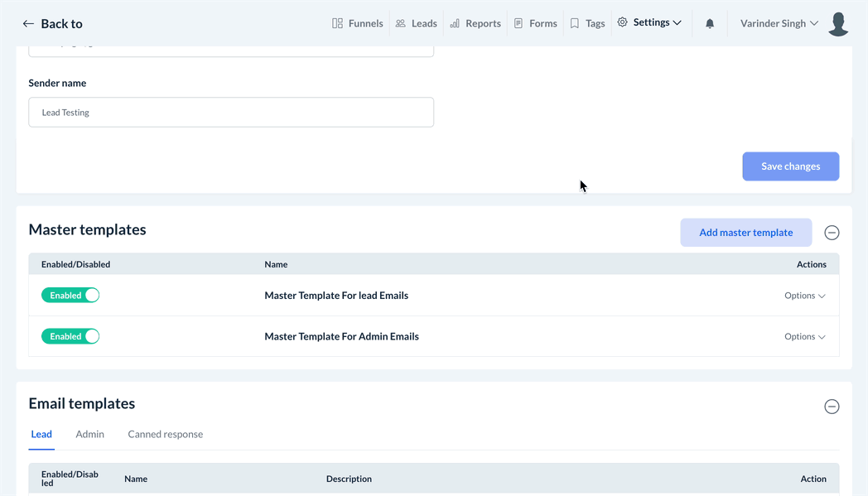The image size is (868, 496).
Task: Disable Master Template For Admin Emails toggle
Action: pyautogui.click(x=70, y=336)
